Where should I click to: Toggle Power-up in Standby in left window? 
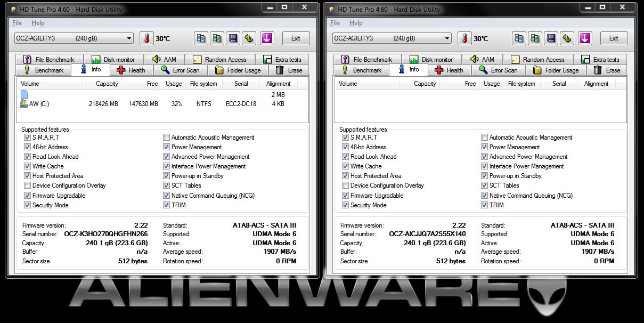(167, 176)
